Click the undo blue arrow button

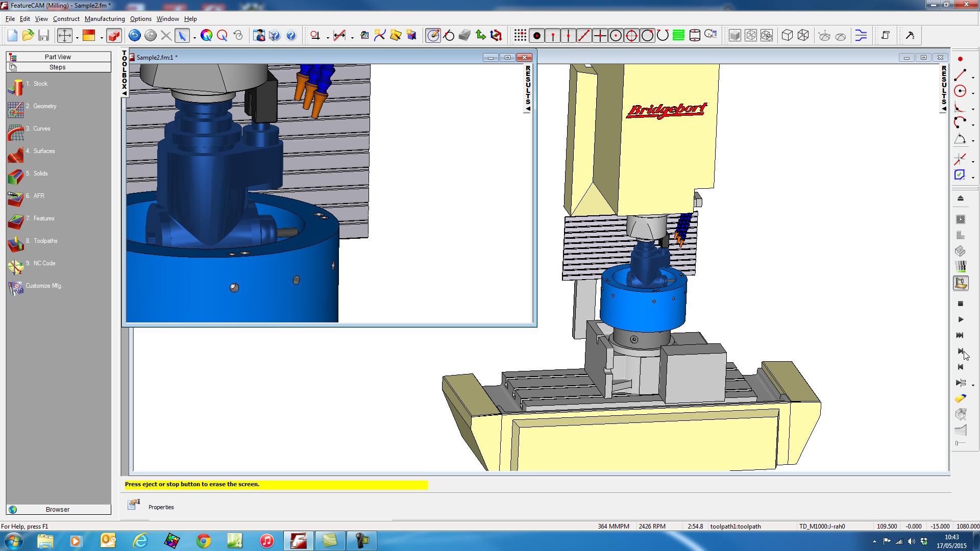tap(135, 36)
